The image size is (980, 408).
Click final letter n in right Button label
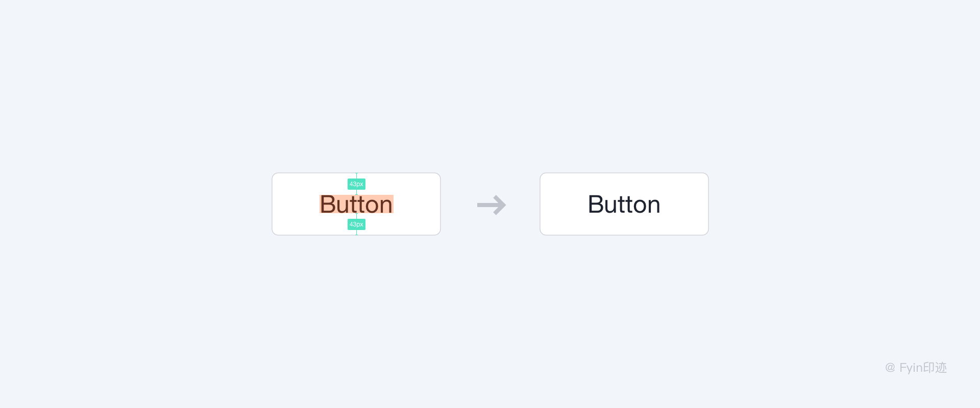(654, 207)
